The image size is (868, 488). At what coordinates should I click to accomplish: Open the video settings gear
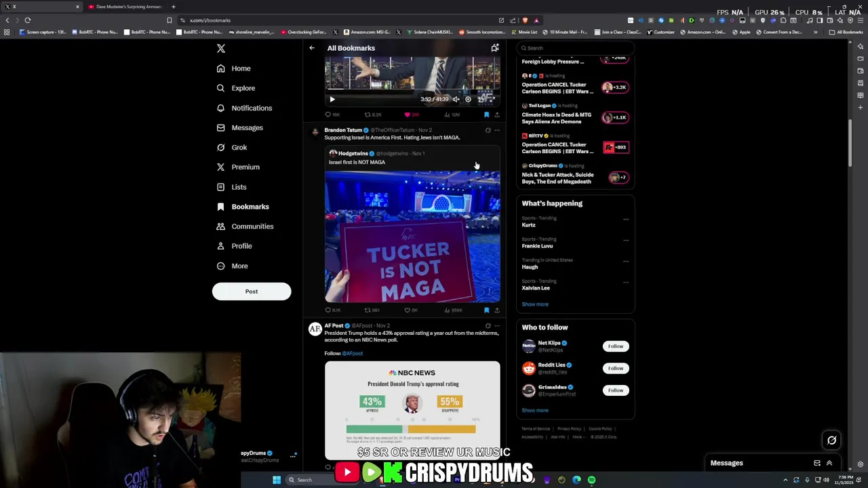coord(468,99)
